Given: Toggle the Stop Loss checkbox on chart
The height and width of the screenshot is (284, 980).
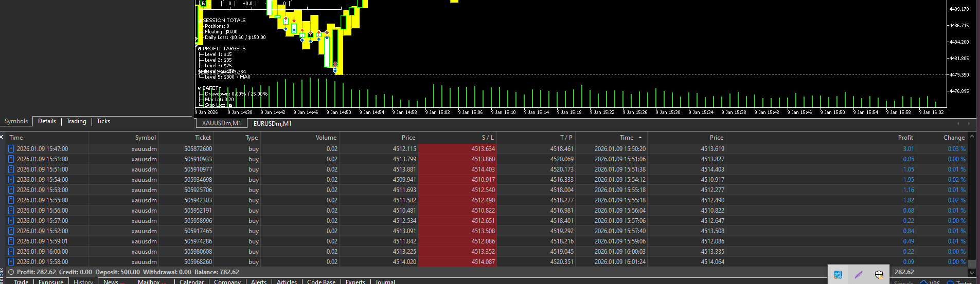Looking at the screenshot, I should point(230,105).
